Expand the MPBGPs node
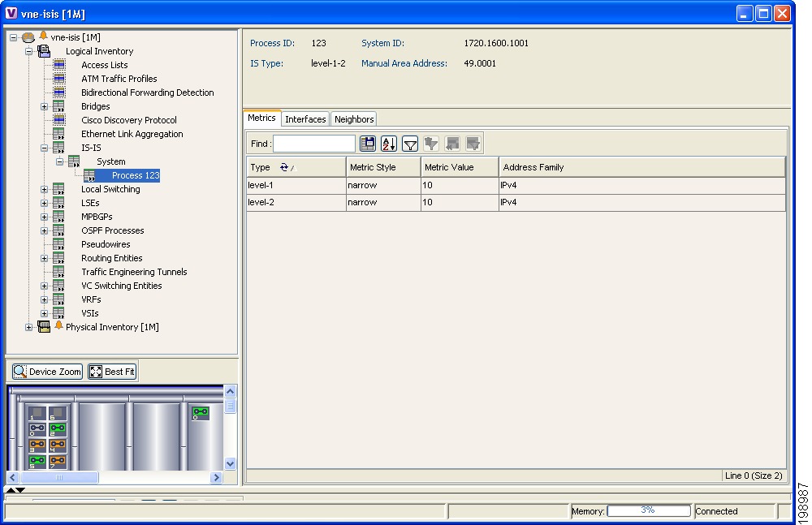 point(45,217)
